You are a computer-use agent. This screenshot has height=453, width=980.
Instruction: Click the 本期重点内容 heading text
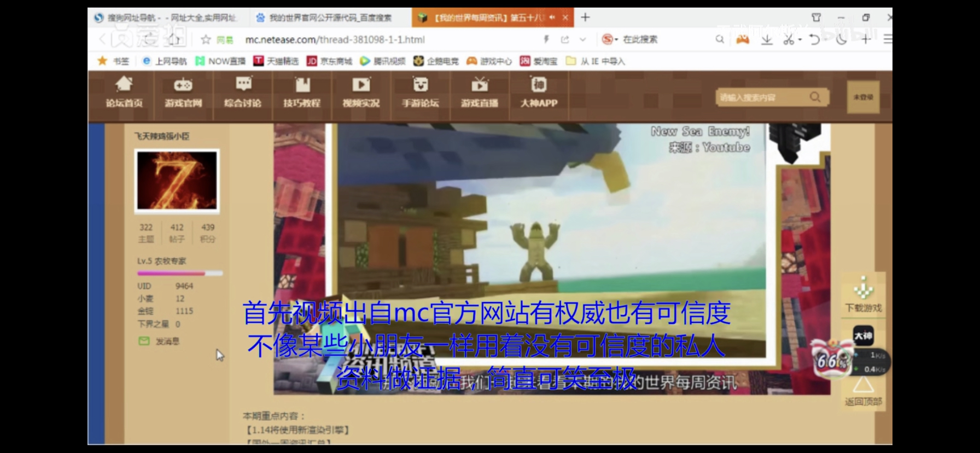coord(274,416)
